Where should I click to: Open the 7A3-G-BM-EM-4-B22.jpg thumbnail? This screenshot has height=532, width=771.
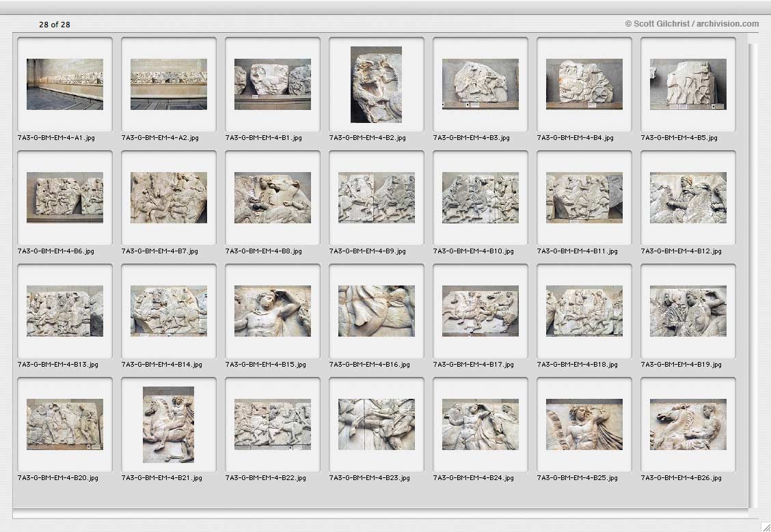click(273, 424)
